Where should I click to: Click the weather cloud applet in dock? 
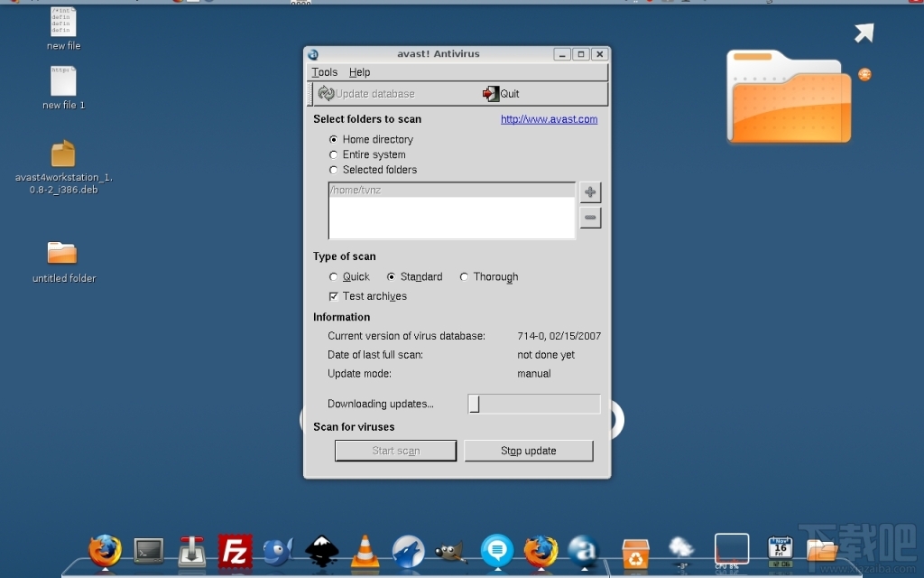(682, 550)
